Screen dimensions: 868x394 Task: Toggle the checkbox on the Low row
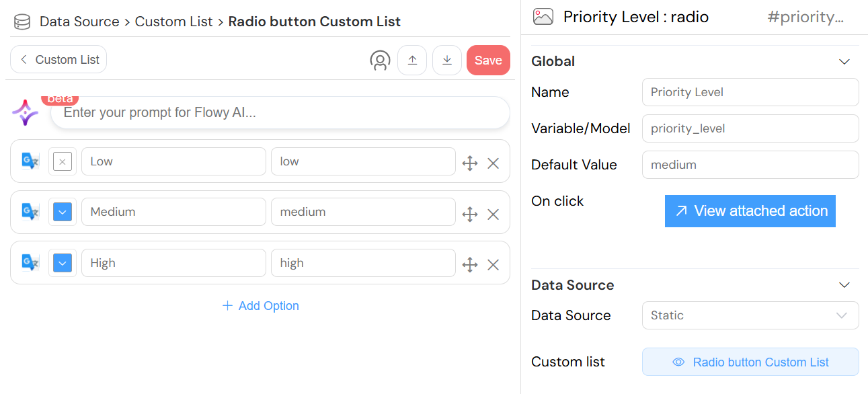pyautogui.click(x=63, y=161)
